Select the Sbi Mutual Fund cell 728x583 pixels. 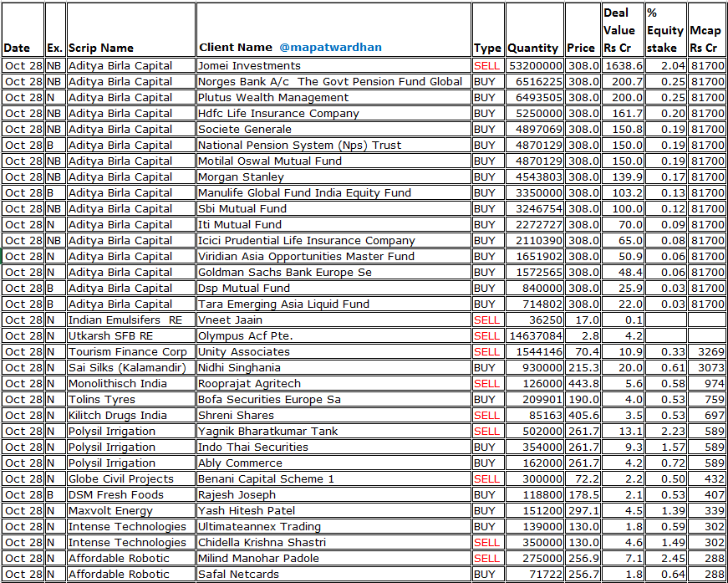pyautogui.click(x=333, y=208)
